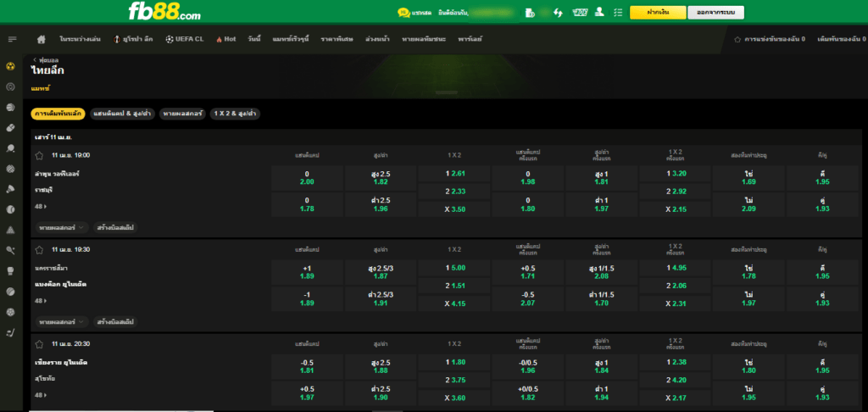Select 1X2 odds 5.00 for นครราชสีมา
Screen dimensions: 868x412
click(454, 268)
